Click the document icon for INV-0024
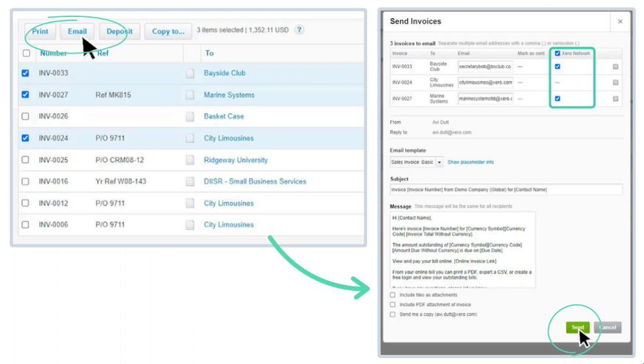 coord(190,138)
